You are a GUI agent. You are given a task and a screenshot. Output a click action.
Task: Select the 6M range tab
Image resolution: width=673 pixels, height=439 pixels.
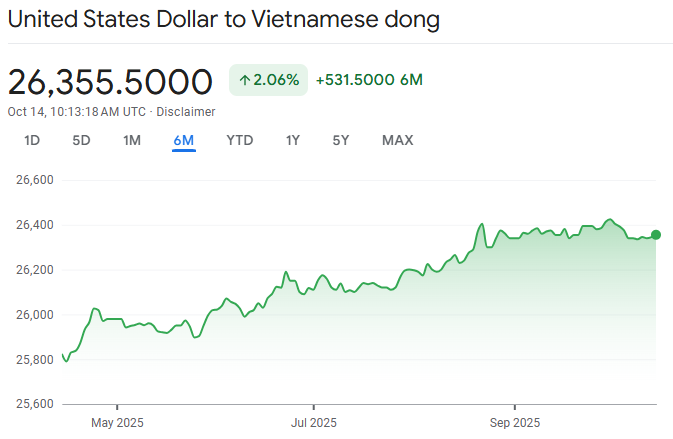click(x=183, y=140)
